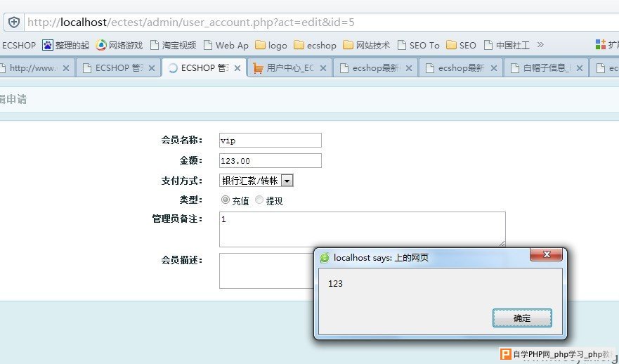Close the second ecshop最新 tab
Image resolution: width=619 pixels, height=364 pixels.
493,68
